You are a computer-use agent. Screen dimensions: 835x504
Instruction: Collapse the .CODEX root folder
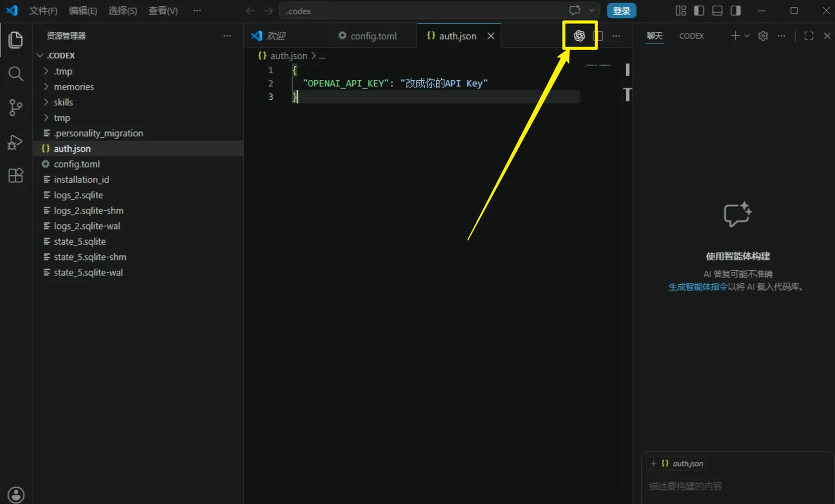pyautogui.click(x=138, y=55)
